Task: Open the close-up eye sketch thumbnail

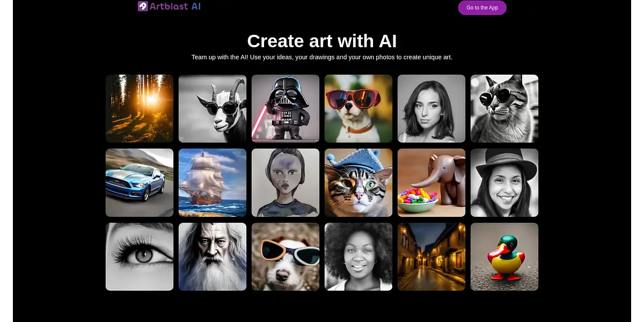Action: [x=140, y=257]
